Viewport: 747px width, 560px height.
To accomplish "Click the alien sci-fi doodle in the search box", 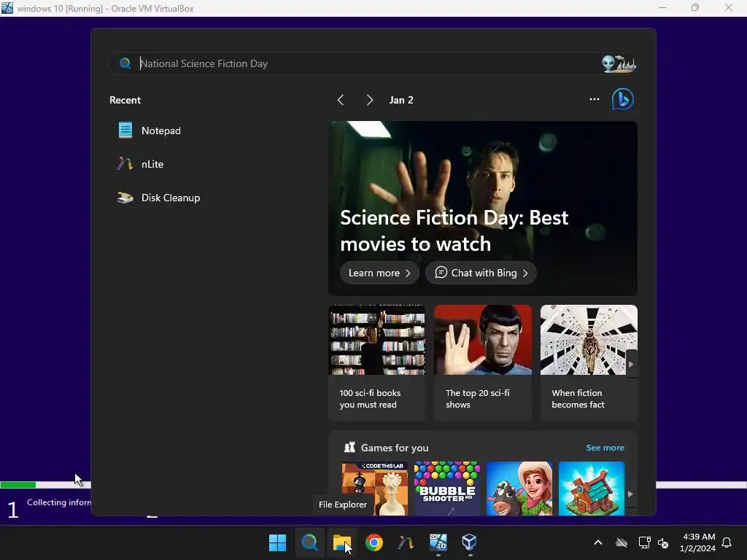I will click(619, 63).
